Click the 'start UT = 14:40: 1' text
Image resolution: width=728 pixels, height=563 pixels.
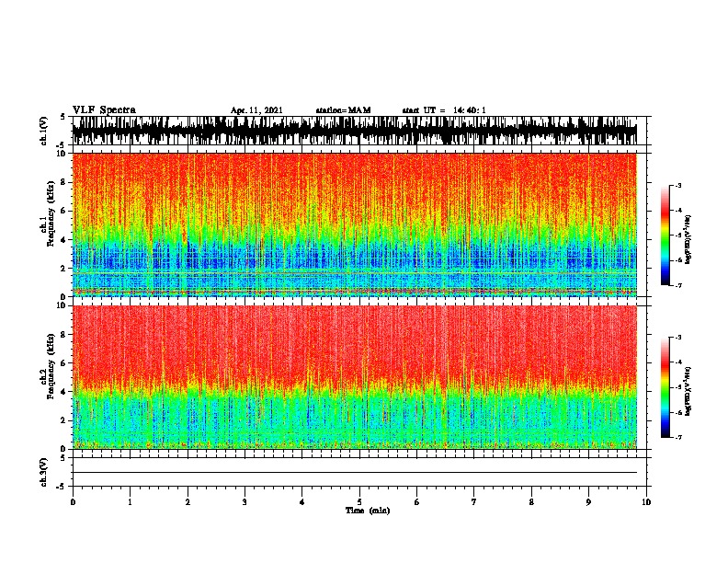444,110
